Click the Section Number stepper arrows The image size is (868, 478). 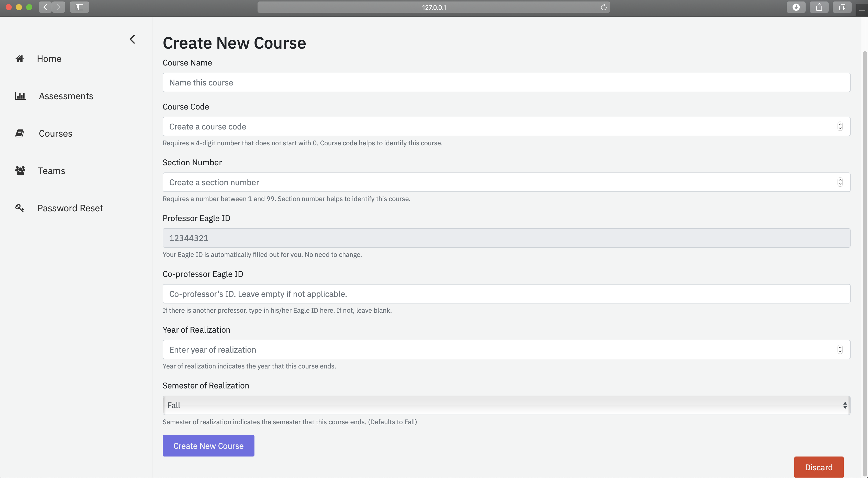[x=840, y=182]
